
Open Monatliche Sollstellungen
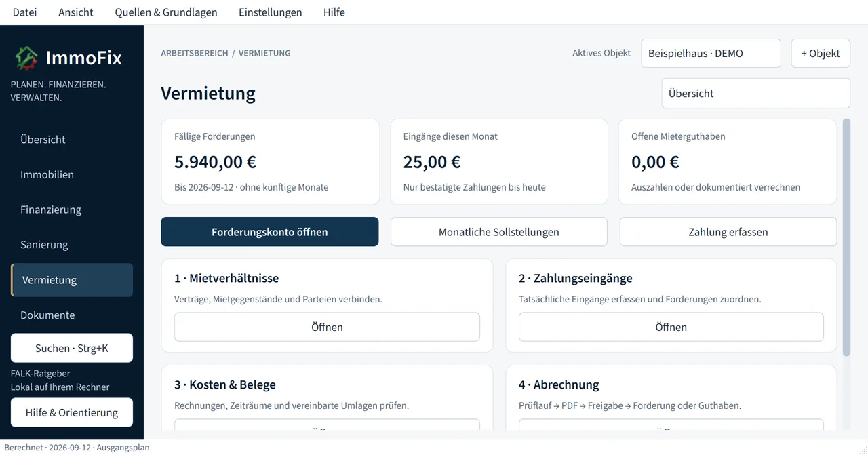pyautogui.click(x=499, y=232)
